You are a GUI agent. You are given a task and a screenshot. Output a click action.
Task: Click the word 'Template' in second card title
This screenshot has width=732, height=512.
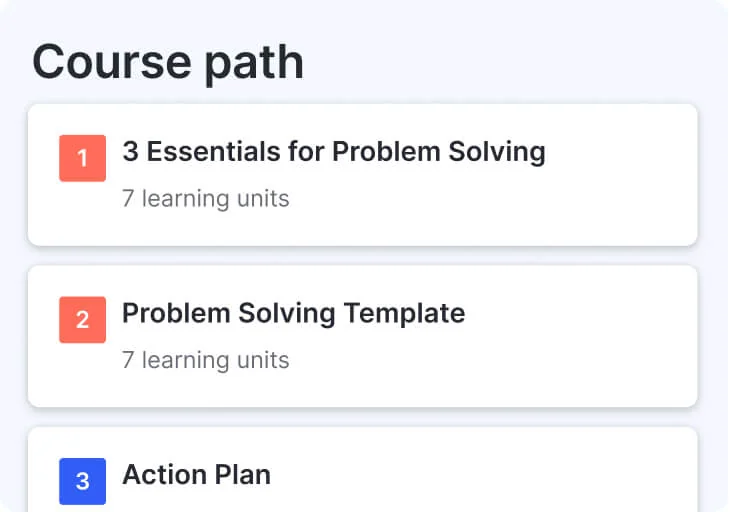pos(404,313)
